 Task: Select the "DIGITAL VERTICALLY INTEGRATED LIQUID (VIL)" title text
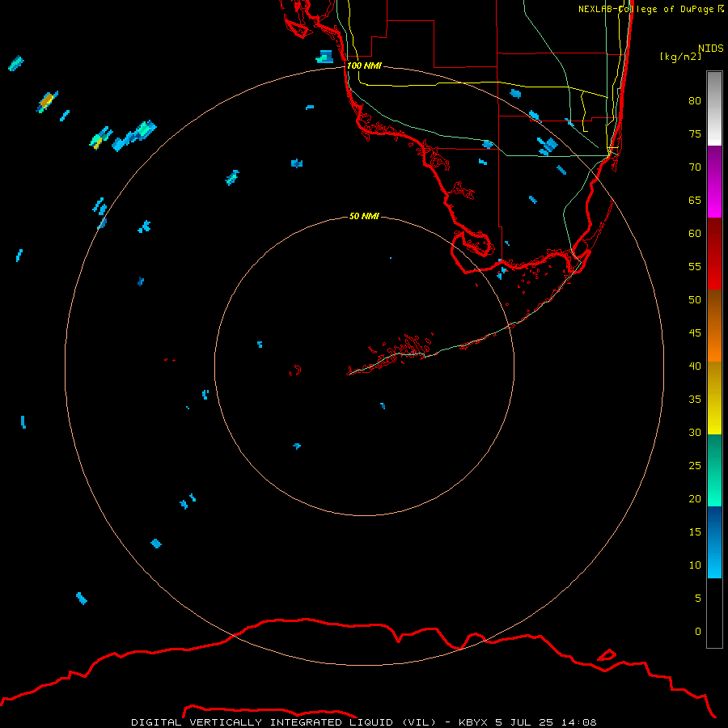point(285,722)
